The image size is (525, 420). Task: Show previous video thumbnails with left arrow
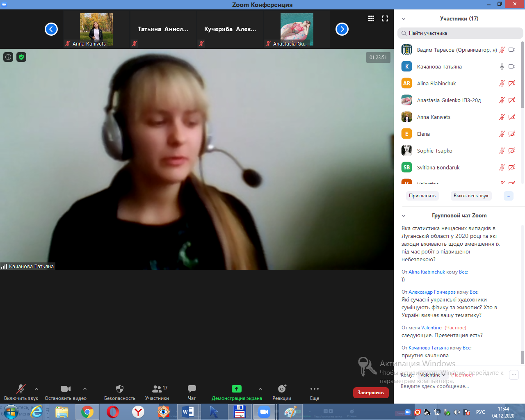(51, 29)
